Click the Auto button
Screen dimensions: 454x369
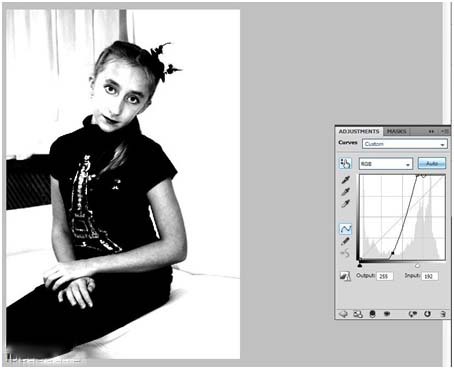[x=432, y=164]
